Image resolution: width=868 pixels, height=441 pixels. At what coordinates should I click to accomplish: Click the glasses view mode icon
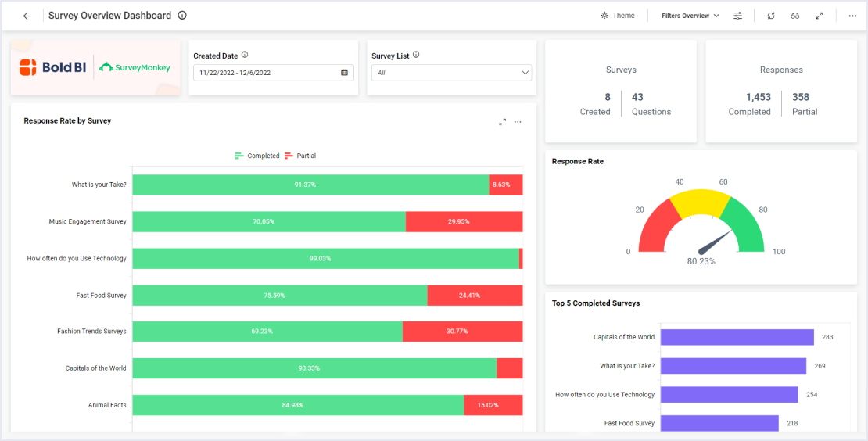794,16
